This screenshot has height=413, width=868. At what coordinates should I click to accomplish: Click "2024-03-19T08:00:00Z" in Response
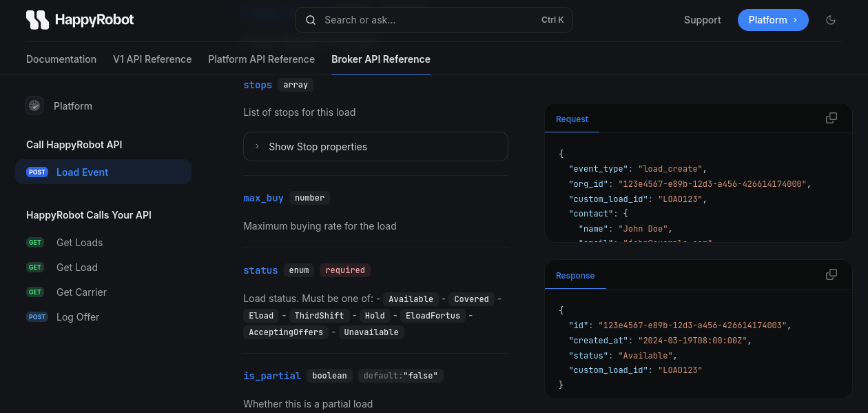tap(694, 341)
